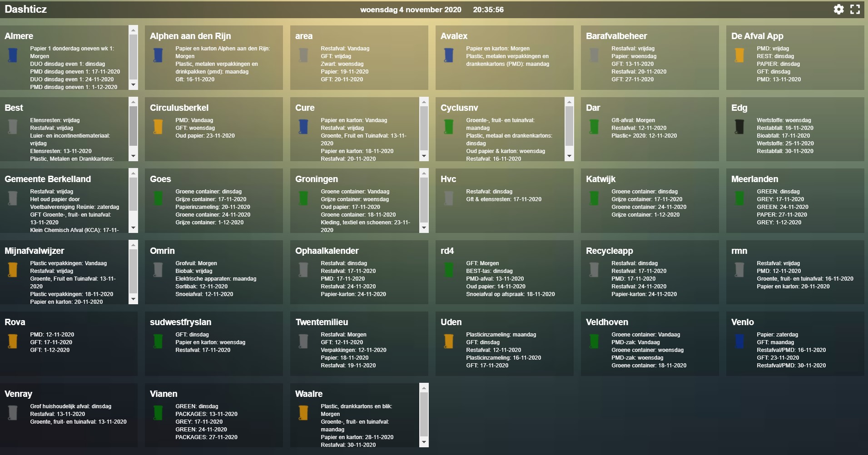
Task: Click the grey bin icon in Best
Action: point(13,127)
